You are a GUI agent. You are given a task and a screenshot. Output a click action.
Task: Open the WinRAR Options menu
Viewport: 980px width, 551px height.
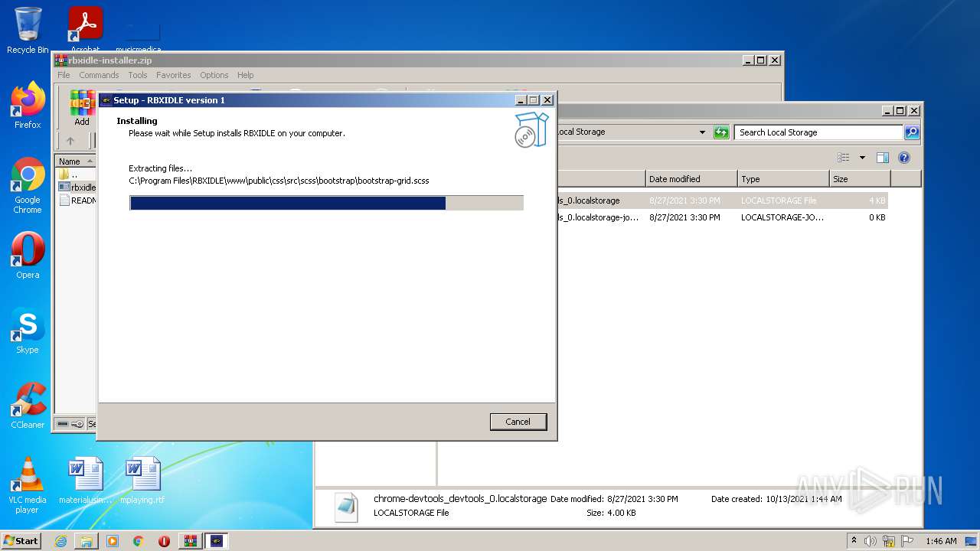[x=214, y=75]
